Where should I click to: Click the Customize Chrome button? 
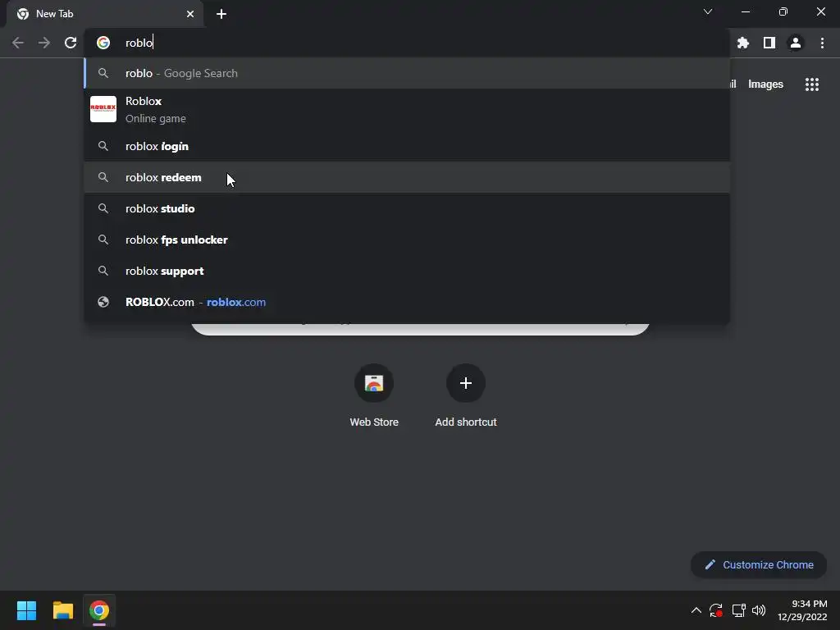click(x=759, y=564)
